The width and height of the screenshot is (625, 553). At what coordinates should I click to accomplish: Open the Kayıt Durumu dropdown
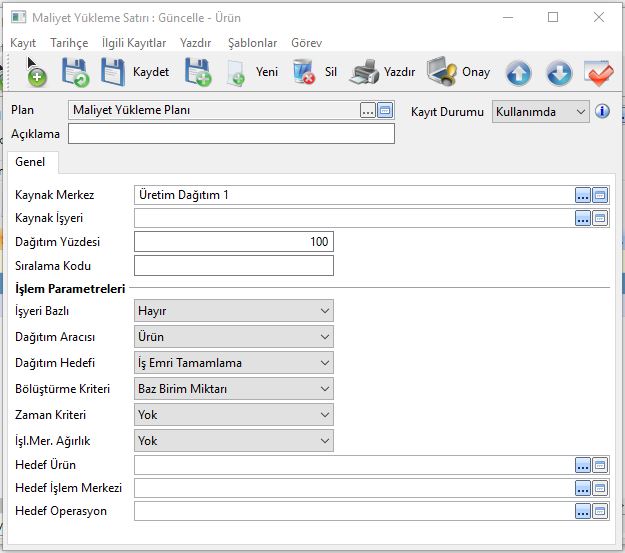(541, 111)
